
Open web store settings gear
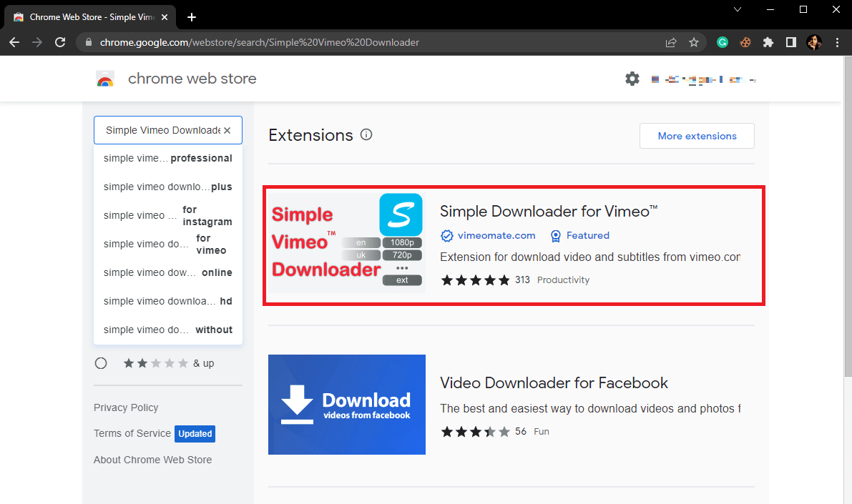(632, 79)
